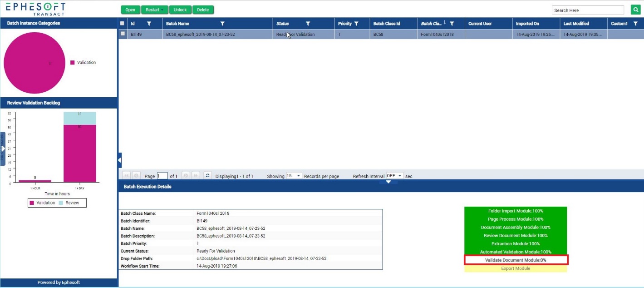This screenshot has width=644, height=288.
Task: Select the Extraction Module:100% progress row
Action: [x=516, y=243]
